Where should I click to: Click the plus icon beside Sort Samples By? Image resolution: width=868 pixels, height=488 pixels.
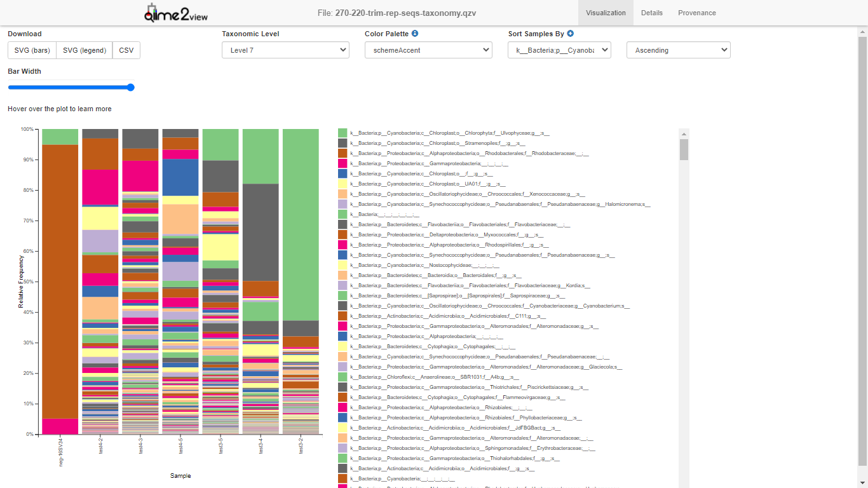[570, 34]
